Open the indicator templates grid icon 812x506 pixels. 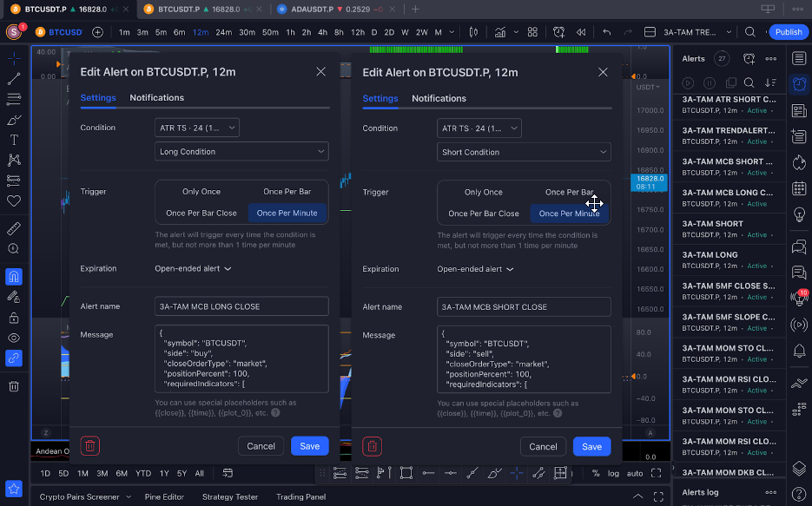pos(532,32)
